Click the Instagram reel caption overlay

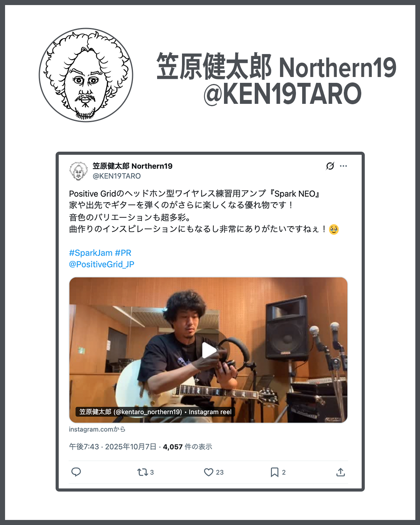pos(155,412)
